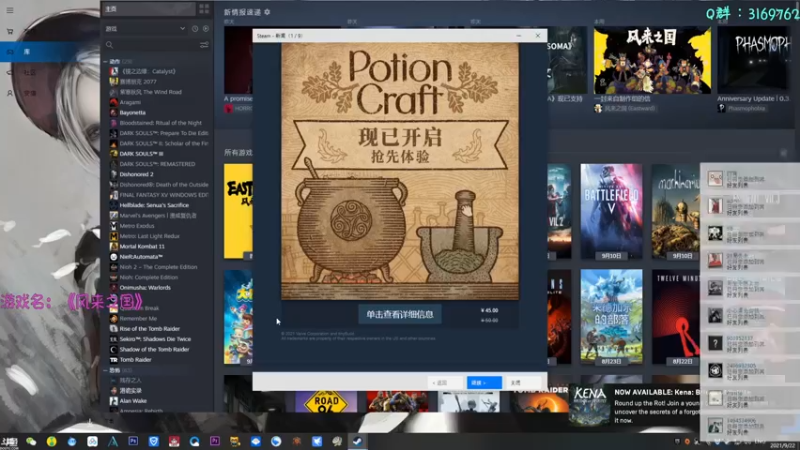800x450 pixels.
Task: Click the play-circle ready-to-play filter icon
Action: [x=206, y=29]
